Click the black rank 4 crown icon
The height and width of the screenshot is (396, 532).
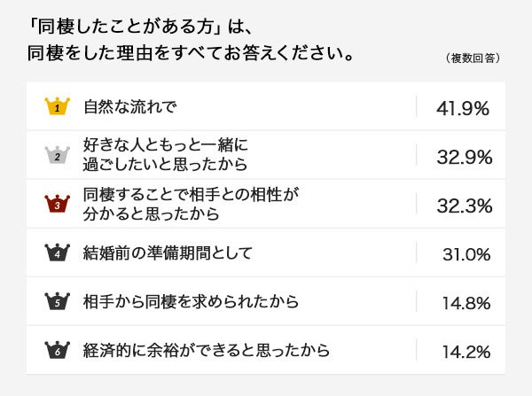tap(57, 252)
